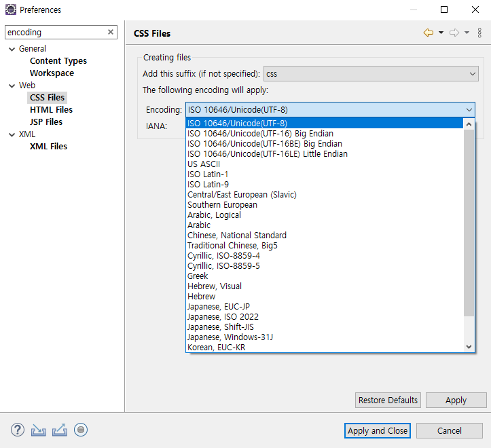Pick Chinese, National Standard encoding
The height and width of the screenshot is (448, 491).
[325, 235]
